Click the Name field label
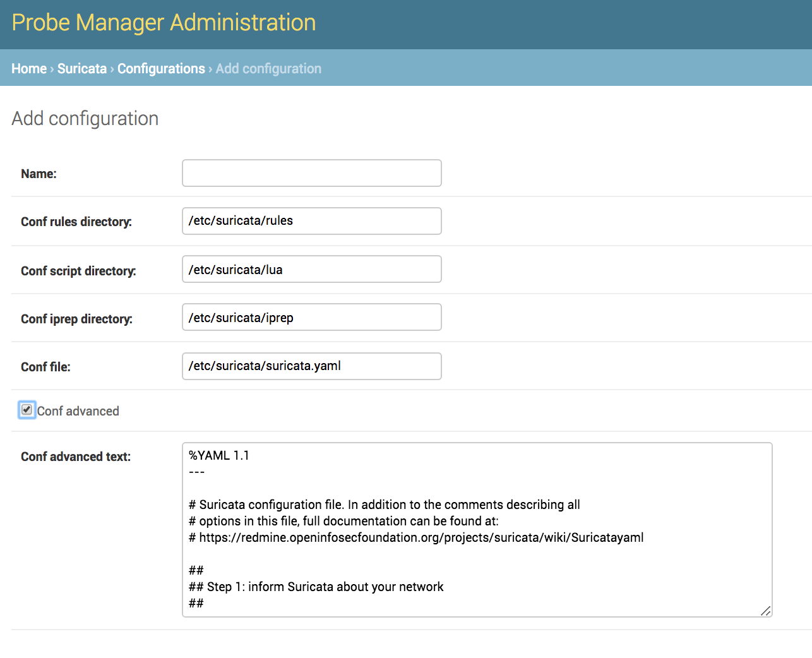This screenshot has width=812, height=658. point(39,174)
